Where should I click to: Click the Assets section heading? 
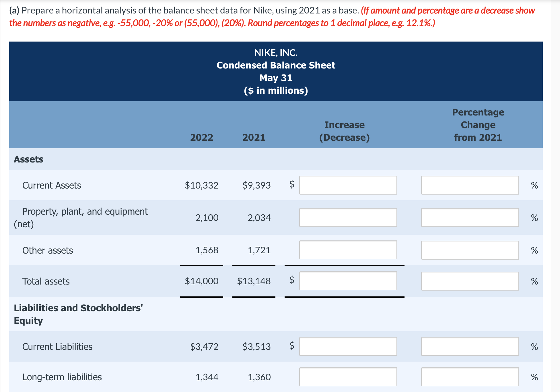click(x=29, y=159)
